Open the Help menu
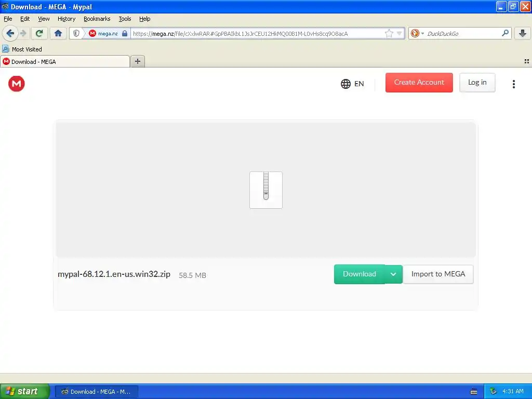 (x=144, y=19)
